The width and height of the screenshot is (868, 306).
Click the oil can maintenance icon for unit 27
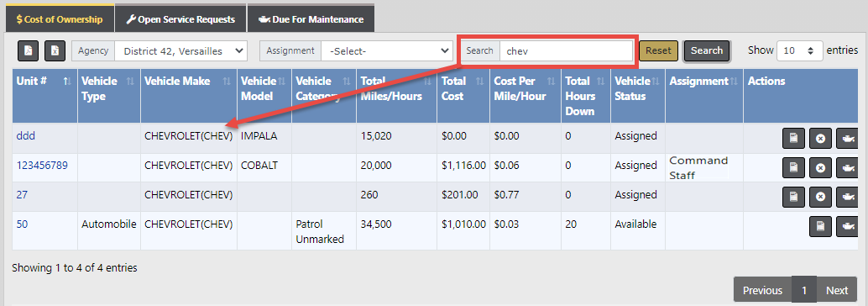pyautogui.click(x=847, y=197)
